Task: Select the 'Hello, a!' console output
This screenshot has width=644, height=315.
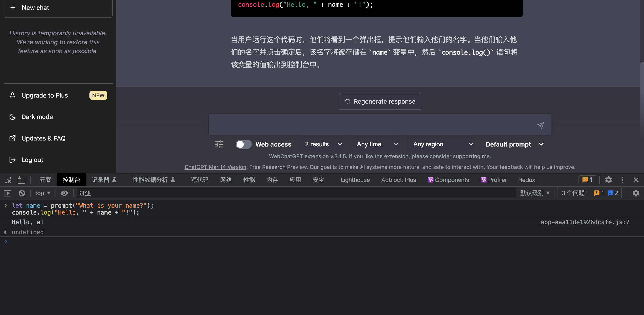Action: tap(28, 222)
